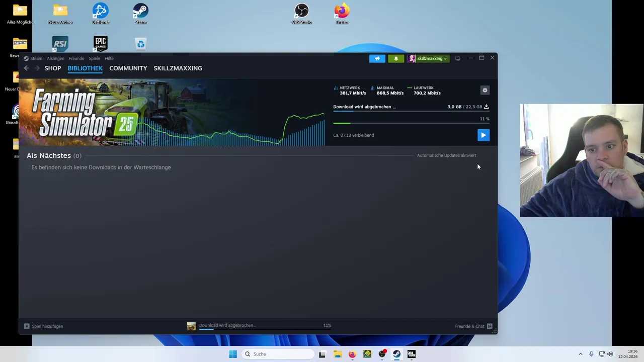Open the SHOP tab
Image resolution: width=644 pixels, height=362 pixels.
point(53,68)
